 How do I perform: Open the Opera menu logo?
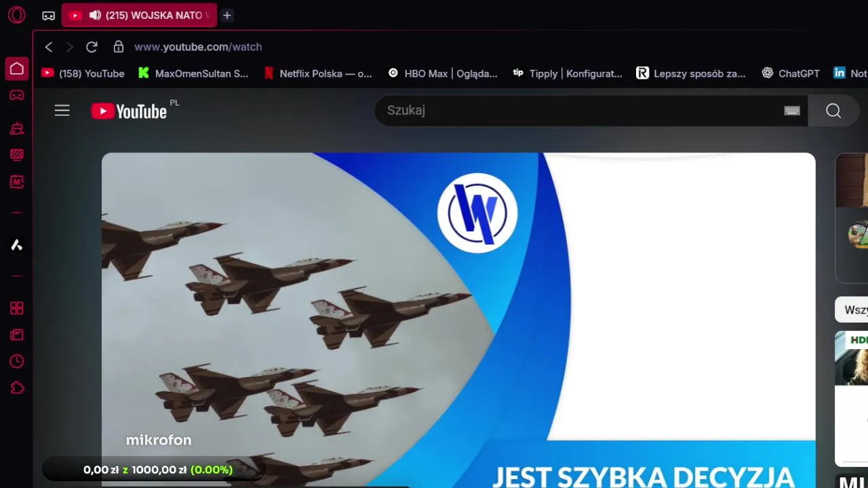[x=16, y=15]
